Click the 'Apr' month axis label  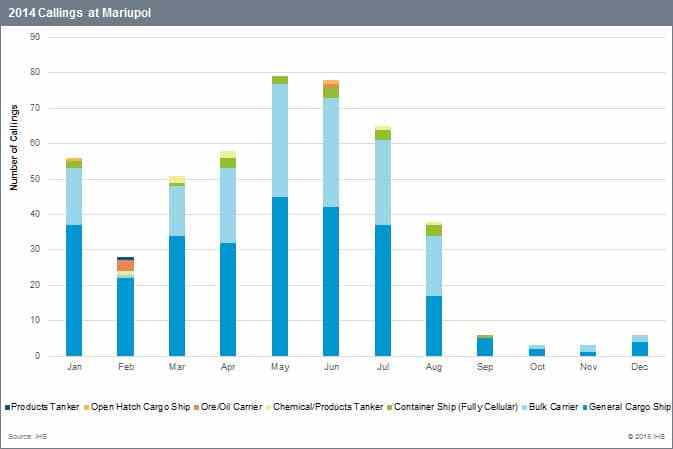click(228, 367)
